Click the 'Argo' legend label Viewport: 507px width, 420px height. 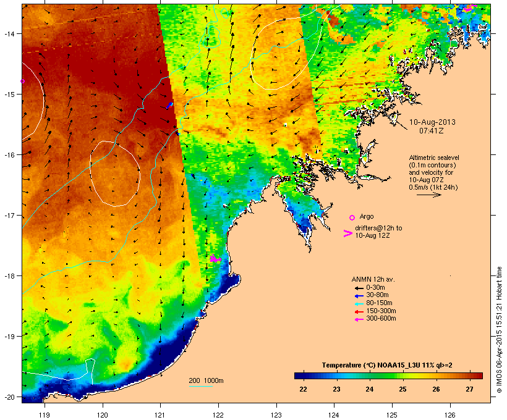click(367, 216)
